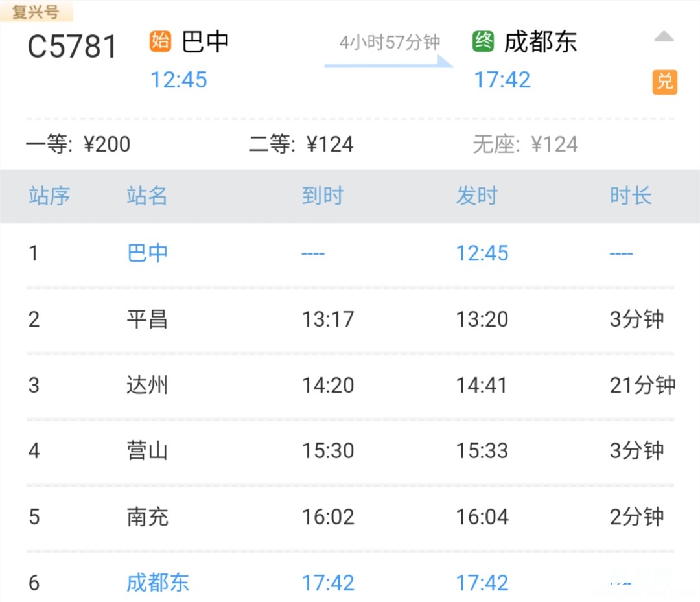Select second class fare 二等 ¥124
Image resolution: width=700 pixels, height=602 pixels.
(x=301, y=144)
